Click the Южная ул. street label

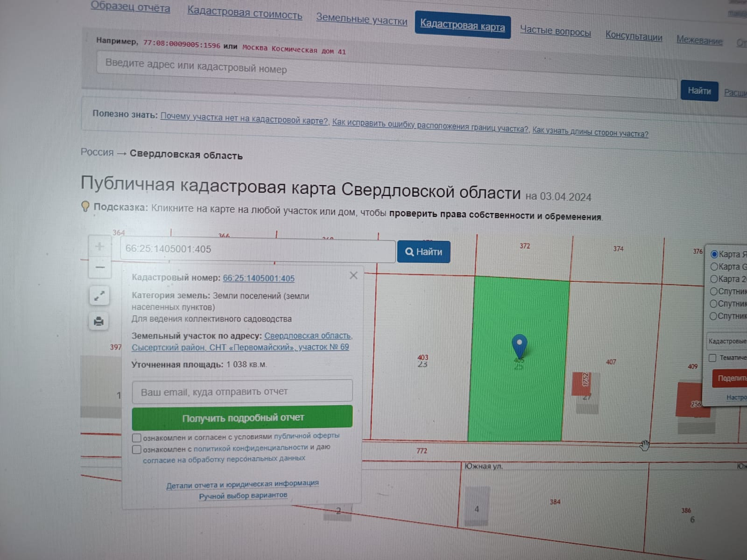click(x=484, y=466)
